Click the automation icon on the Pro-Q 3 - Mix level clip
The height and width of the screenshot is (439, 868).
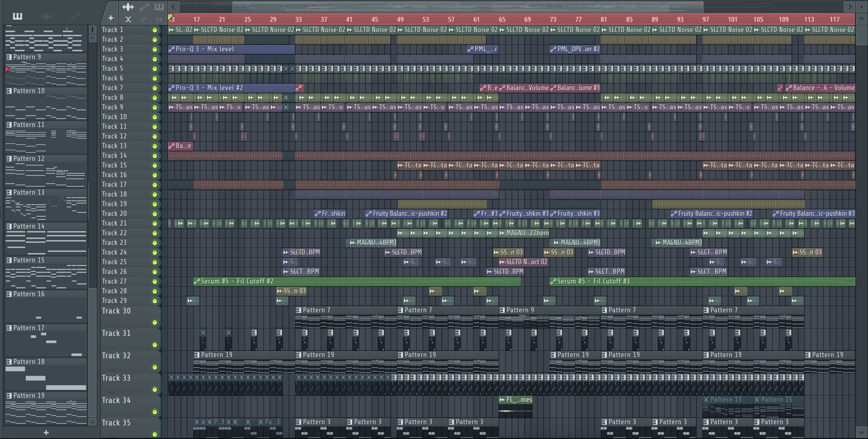click(x=172, y=49)
